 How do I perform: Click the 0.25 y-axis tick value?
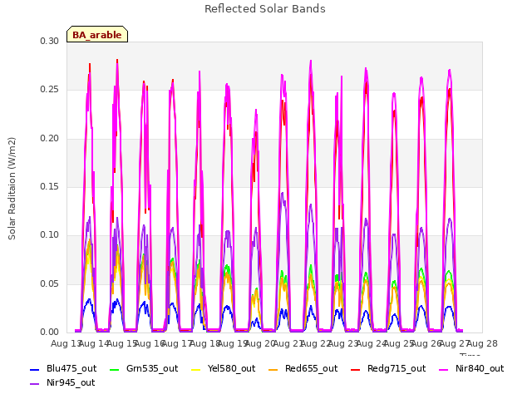[50, 90]
